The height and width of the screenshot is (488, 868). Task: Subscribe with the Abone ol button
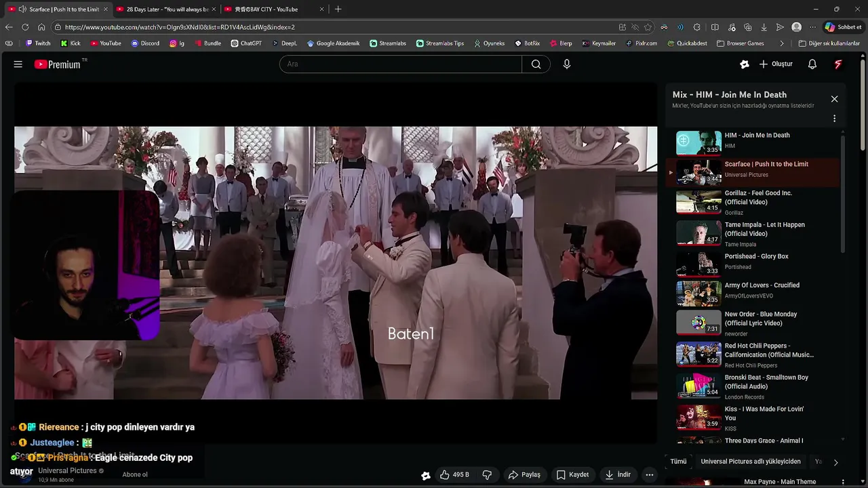click(135, 474)
